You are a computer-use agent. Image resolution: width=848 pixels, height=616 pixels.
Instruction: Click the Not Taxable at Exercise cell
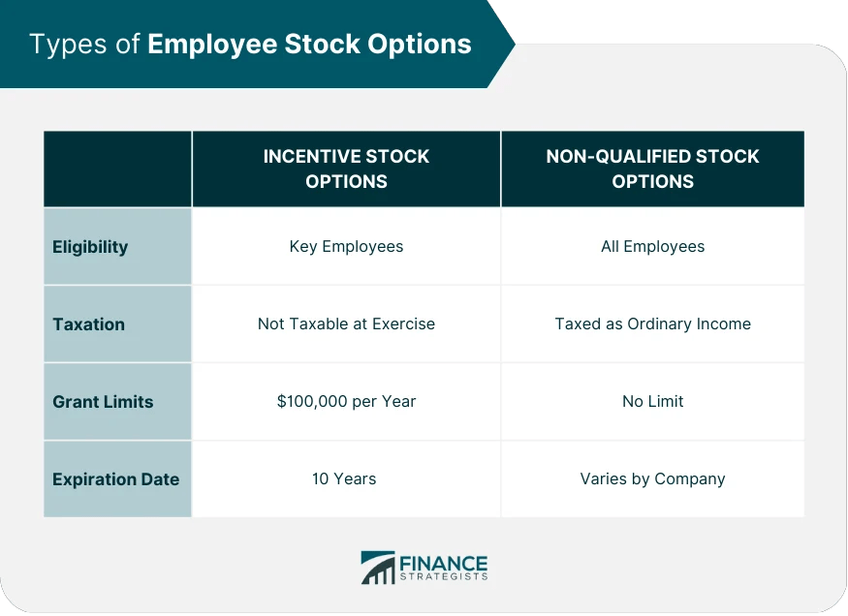point(346,323)
